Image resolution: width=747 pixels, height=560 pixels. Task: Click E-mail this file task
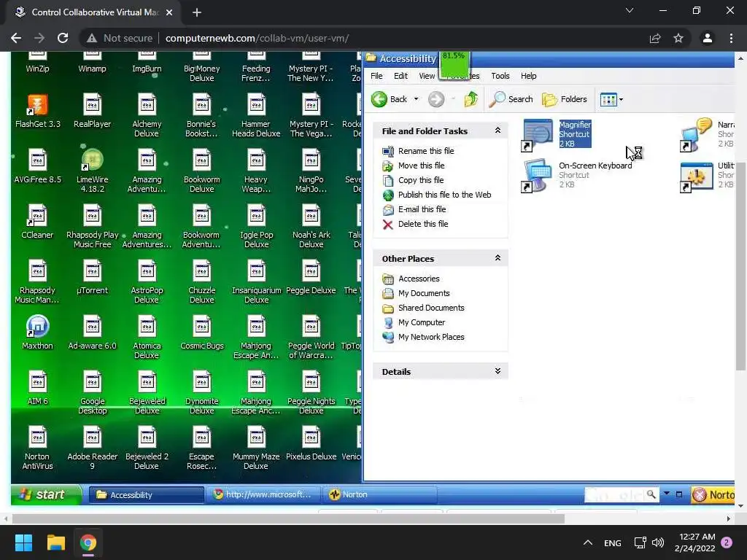(x=414, y=209)
